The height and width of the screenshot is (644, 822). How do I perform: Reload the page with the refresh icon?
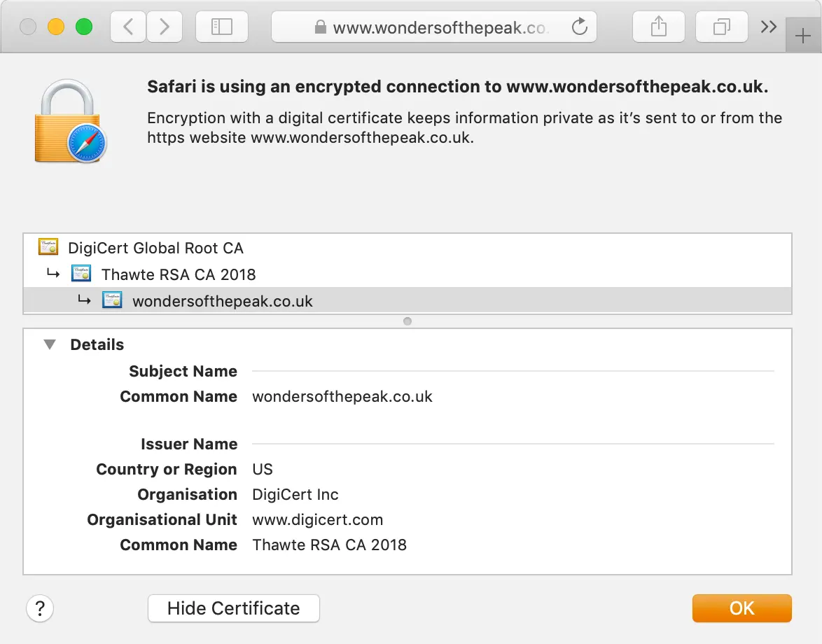click(579, 26)
